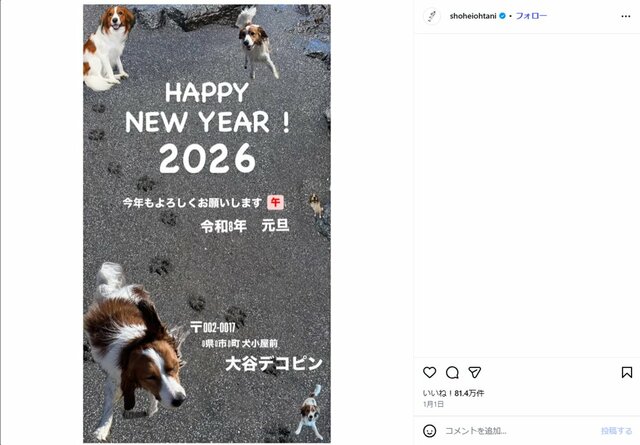
Task: Open the emoji picker smiley icon
Action: [x=429, y=431]
